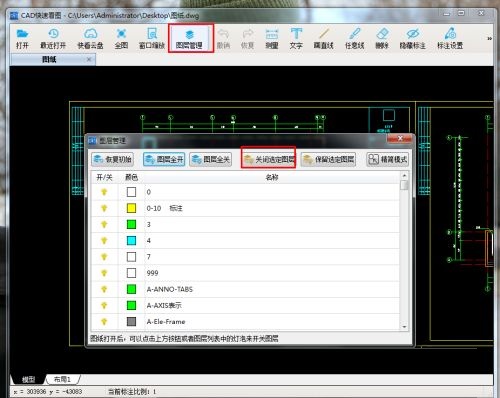The image size is (500, 398).
Task: Toggle the lightbulb for layer 0-10 标注
Action: point(104,208)
